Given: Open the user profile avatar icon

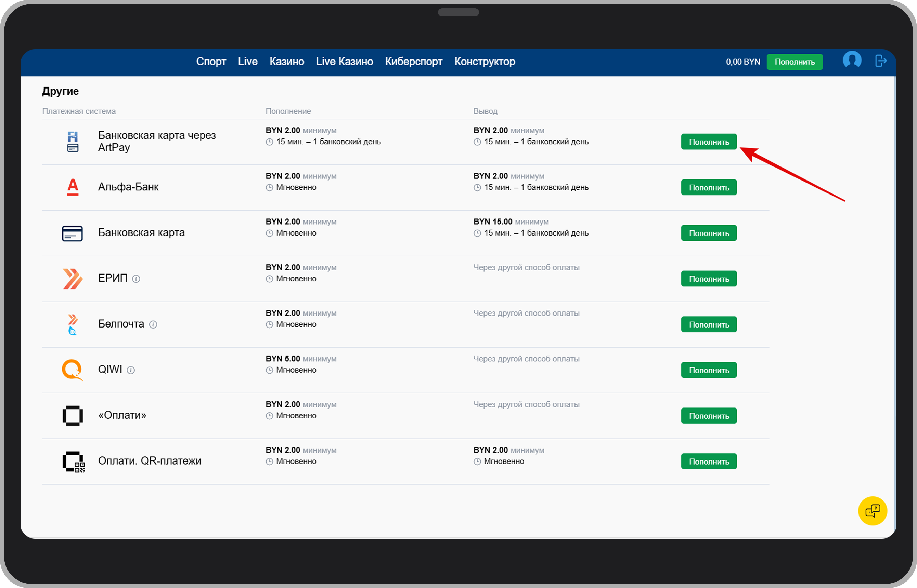Looking at the screenshot, I should click(x=852, y=60).
